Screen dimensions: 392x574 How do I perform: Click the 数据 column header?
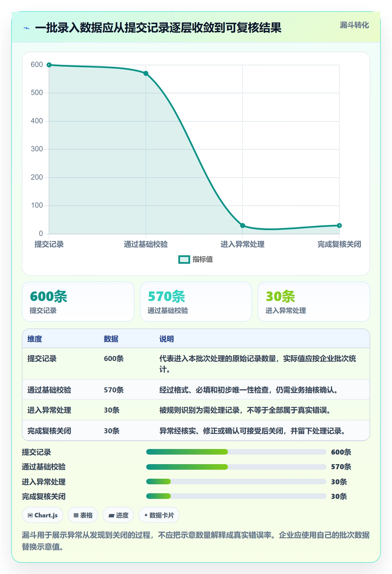coord(111,339)
